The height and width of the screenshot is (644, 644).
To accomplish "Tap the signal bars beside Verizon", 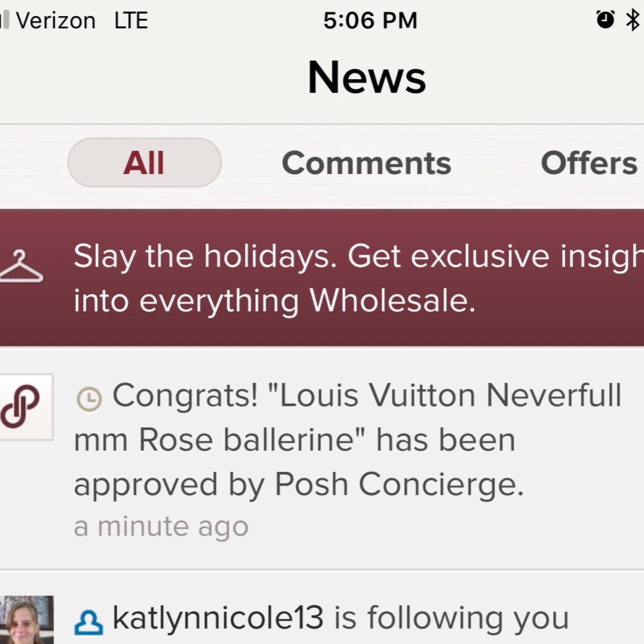I will pyautogui.click(x=5, y=21).
